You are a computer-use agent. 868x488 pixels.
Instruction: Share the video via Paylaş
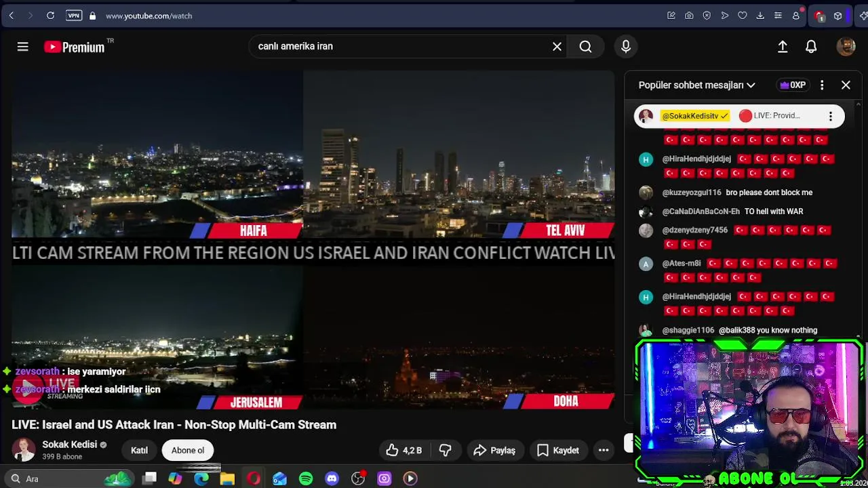pos(494,450)
